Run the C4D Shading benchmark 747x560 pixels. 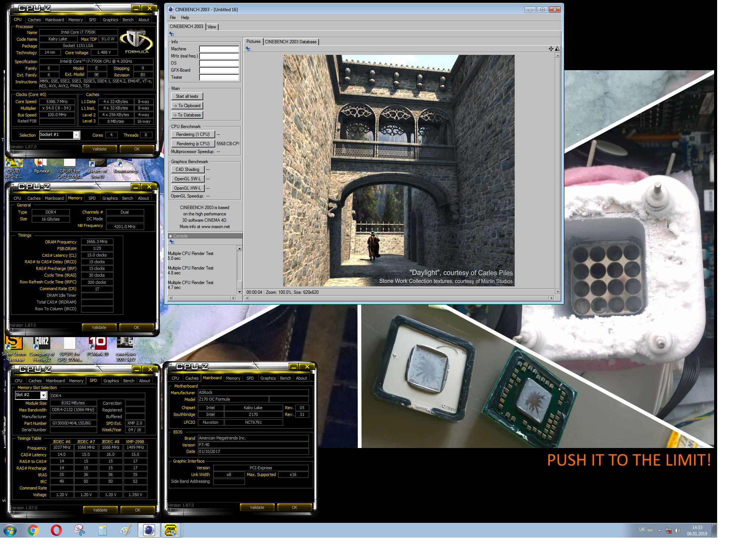click(187, 169)
